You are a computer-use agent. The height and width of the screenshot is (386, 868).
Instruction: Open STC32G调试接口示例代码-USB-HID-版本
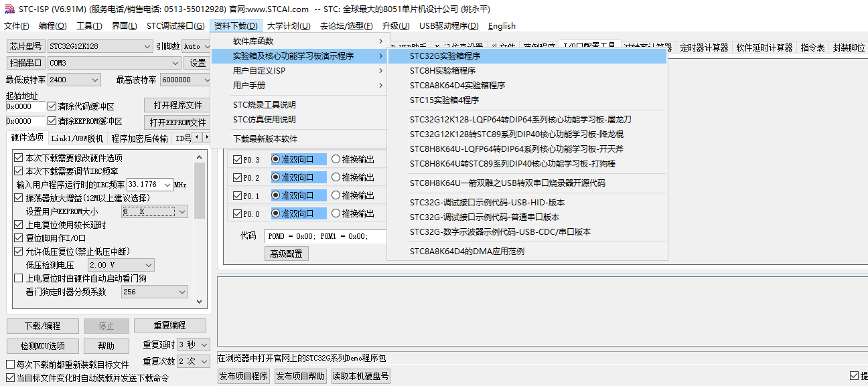[x=528, y=203]
